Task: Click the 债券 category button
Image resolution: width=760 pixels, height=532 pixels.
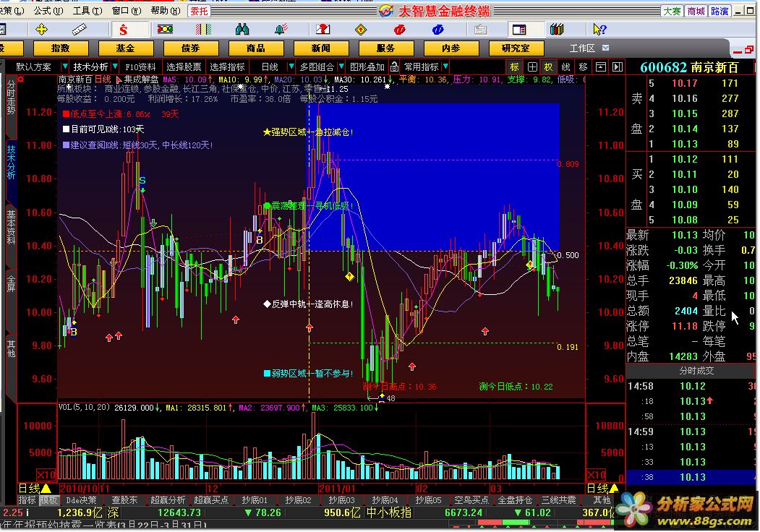Action: [191, 48]
